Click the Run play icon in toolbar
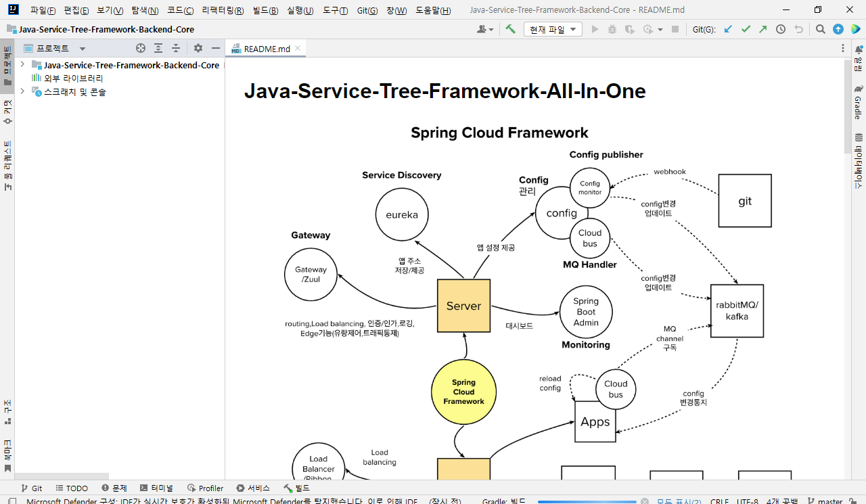This screenshot has height=504, width=866. [595, 29]
